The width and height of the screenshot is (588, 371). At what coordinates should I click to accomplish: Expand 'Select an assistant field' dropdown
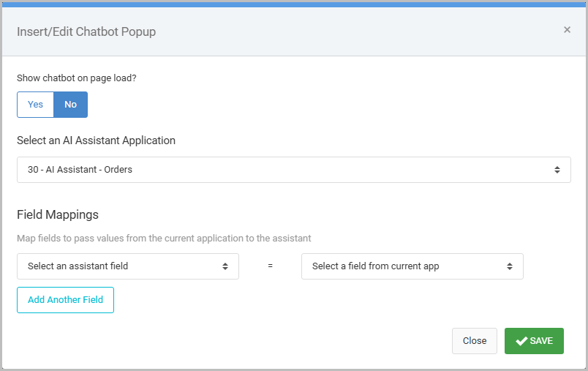click(x=127, y=266)
